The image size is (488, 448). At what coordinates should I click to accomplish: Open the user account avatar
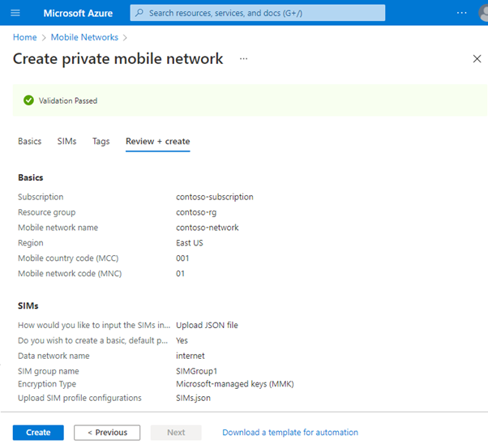coord(483,13)
